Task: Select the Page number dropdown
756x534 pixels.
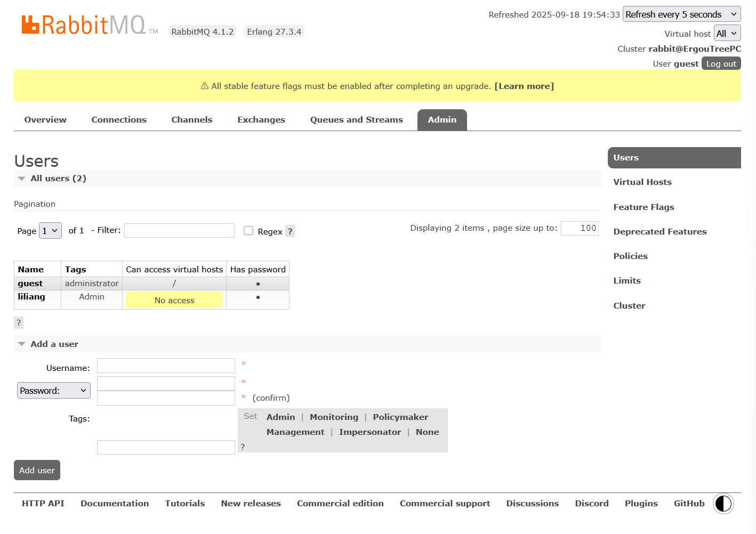Action: pyautogui.click(x=50, y=231)
